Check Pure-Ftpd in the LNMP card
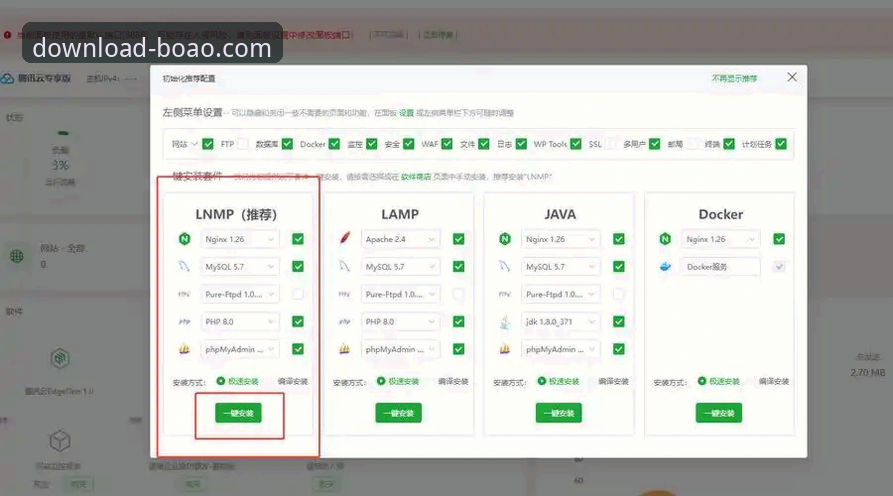The height and width of the screenshot is (496, 893). [298, 294]
